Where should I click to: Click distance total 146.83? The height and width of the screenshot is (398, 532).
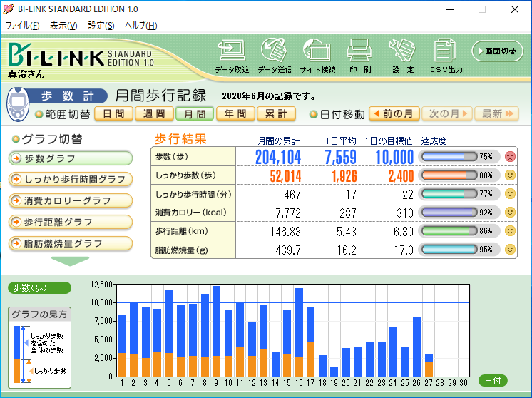[x=285, y=231]
